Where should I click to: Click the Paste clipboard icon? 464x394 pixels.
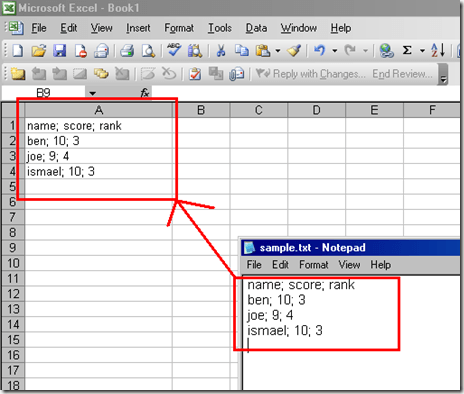coord(263,51)
